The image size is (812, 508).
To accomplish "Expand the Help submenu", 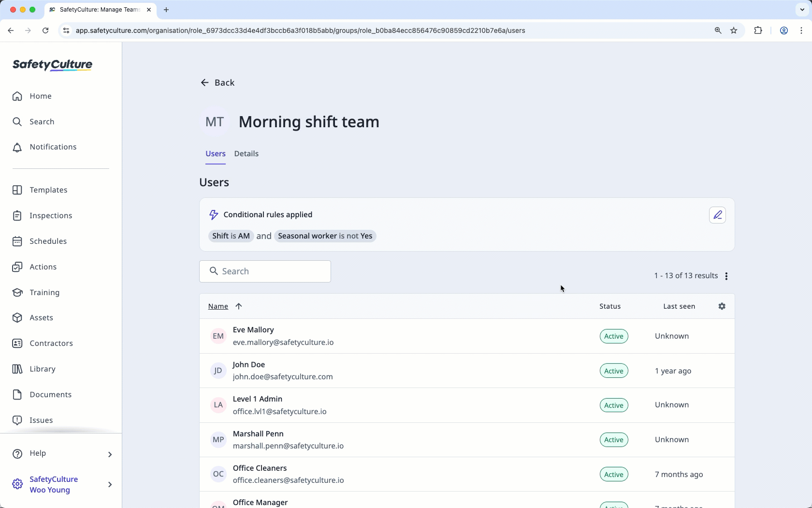I will pyautogui.click(x=110, y=454).
